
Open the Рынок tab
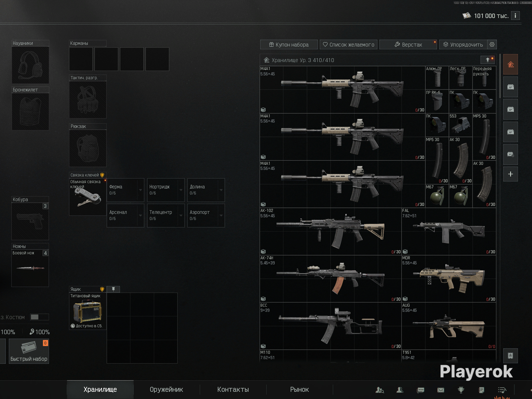click(x=299, y=389)
